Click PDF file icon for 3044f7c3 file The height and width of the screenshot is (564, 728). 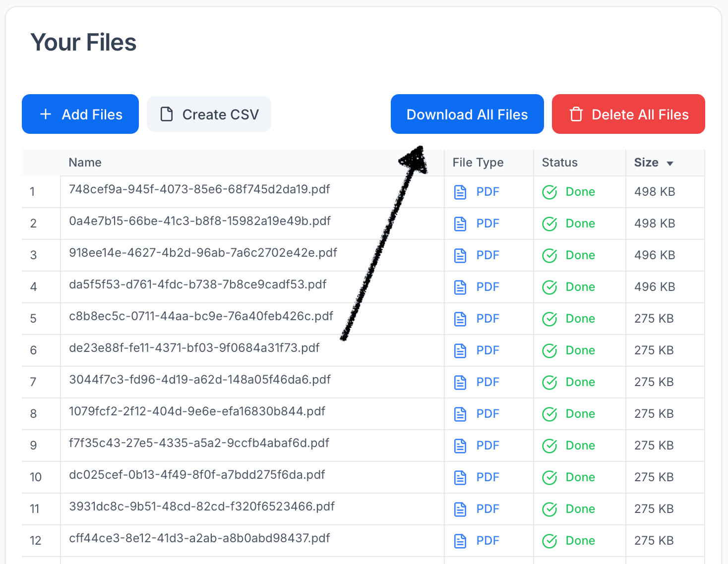point(460,382)
